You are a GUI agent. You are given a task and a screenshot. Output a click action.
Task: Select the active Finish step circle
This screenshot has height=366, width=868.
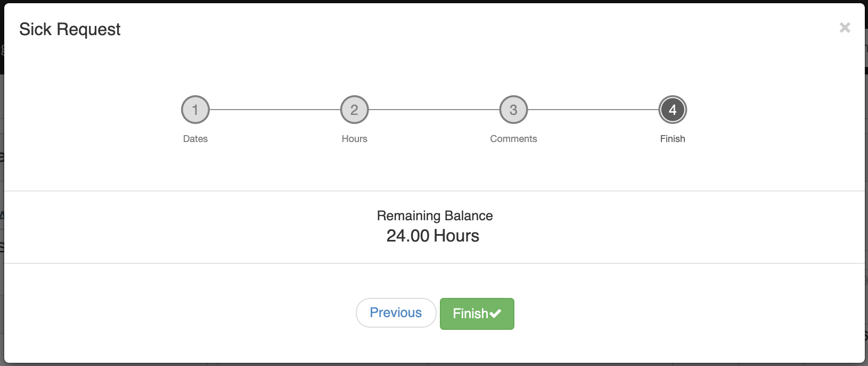(673, 110)
